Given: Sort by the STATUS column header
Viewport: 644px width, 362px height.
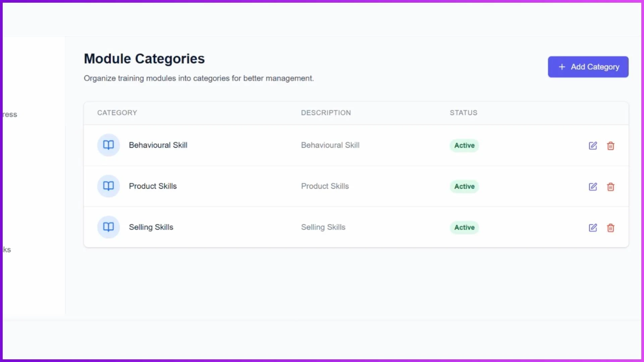Looking at the screenshot, I should pos(463,113).
